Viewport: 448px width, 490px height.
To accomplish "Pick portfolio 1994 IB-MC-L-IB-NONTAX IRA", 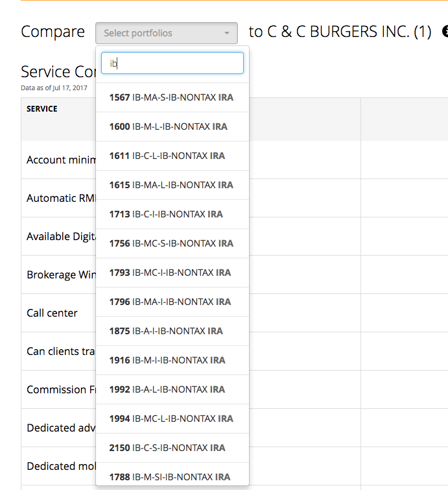I will 172,419.
